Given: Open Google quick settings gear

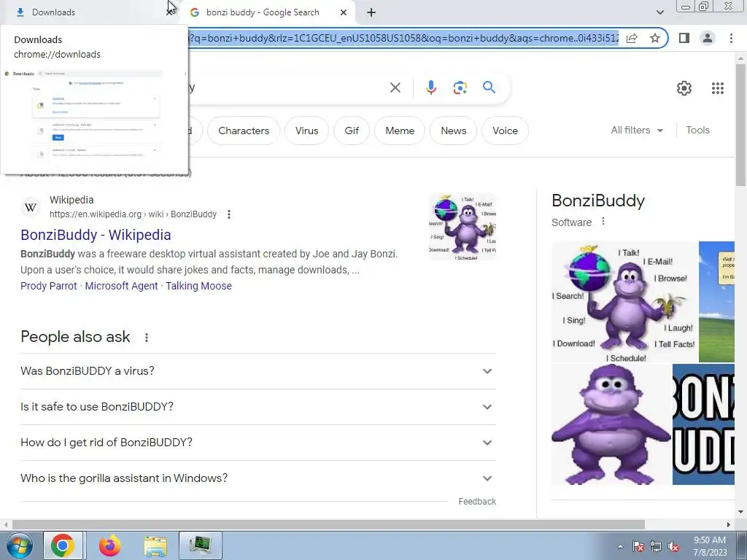Looking at the screenshot, I should coord(684,88).
